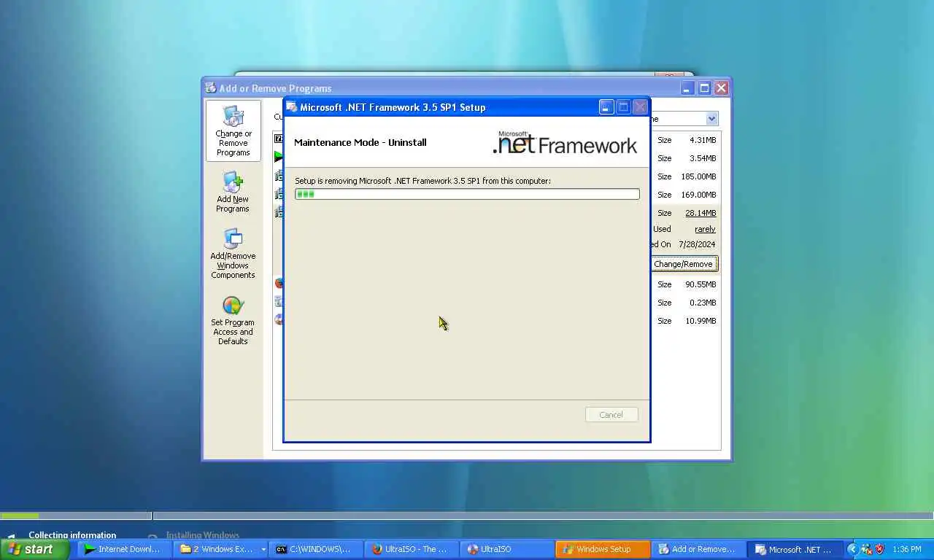Click the 3.54MB size value

(x=703, y=158)
